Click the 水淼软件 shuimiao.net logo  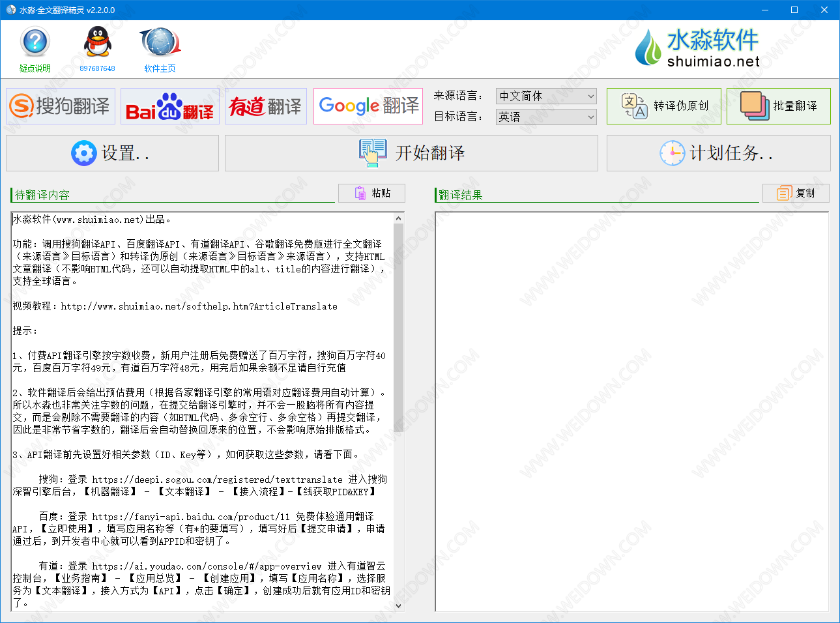point(698,48)
